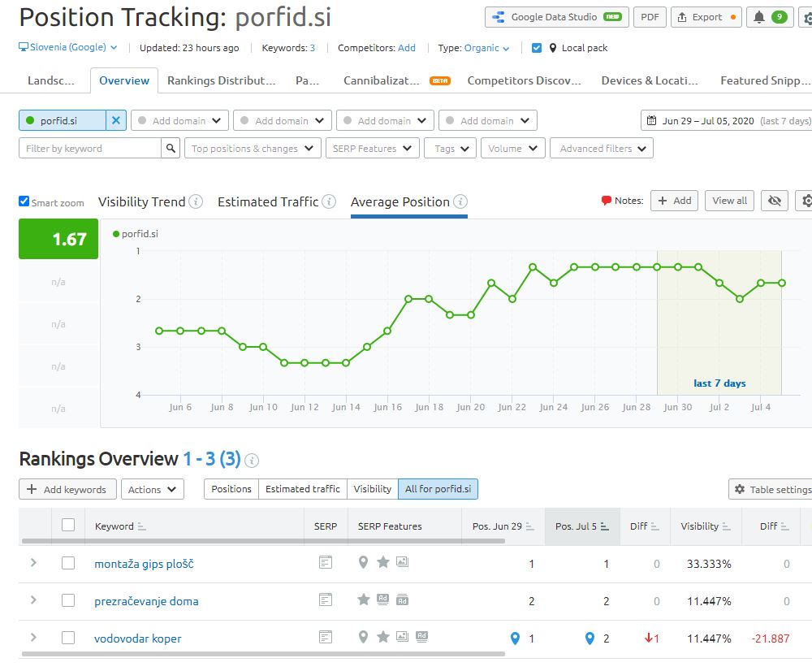Viewport: 812px width, 671px height.
Task: Open the Advanced filters dropdown
Action: pos(602,149)
